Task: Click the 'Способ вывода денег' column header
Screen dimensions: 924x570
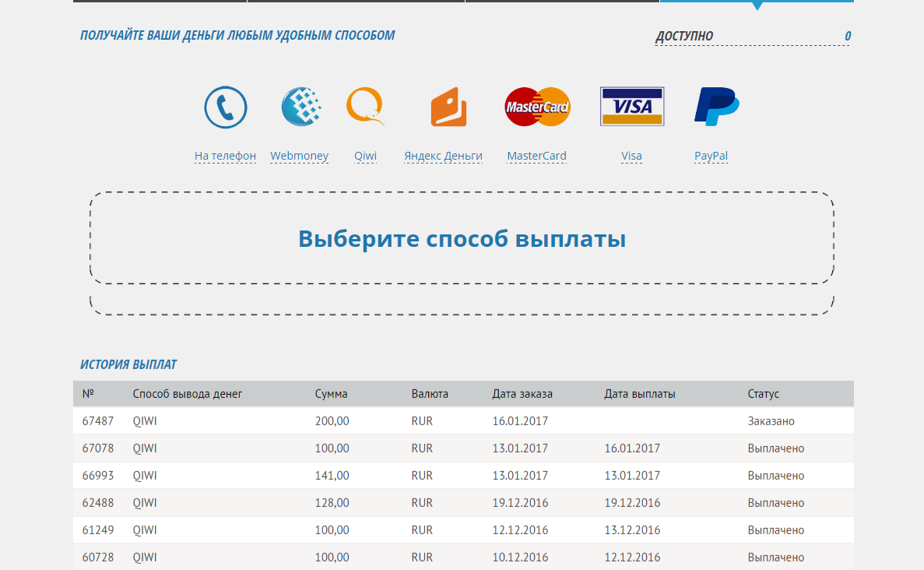Action: click(188, 394)
